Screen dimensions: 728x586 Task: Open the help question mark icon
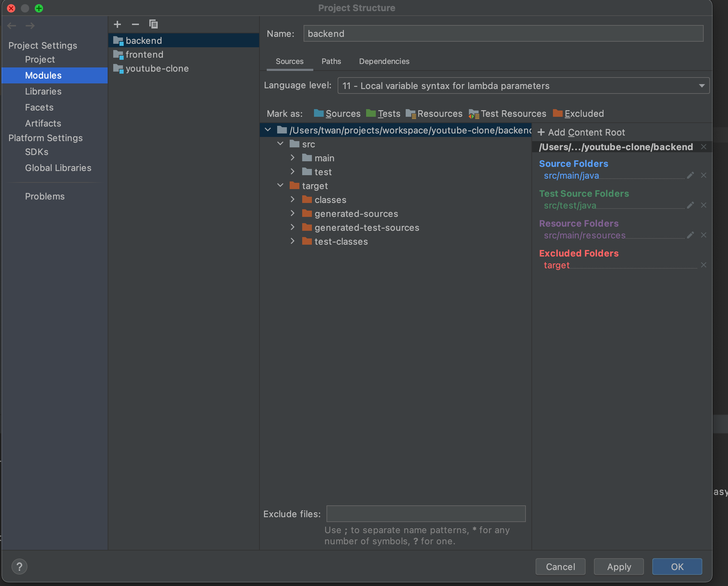pyautogui.click(x=20, y=566)
